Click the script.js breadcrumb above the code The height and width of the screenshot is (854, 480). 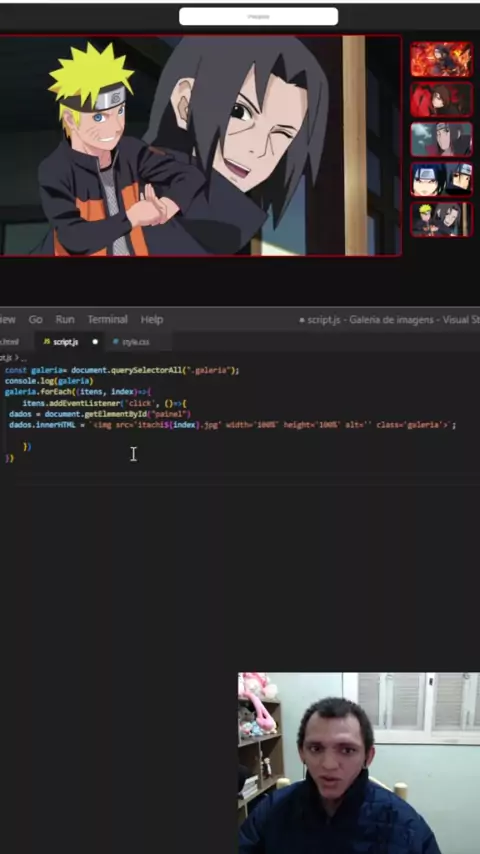(5, 358)
